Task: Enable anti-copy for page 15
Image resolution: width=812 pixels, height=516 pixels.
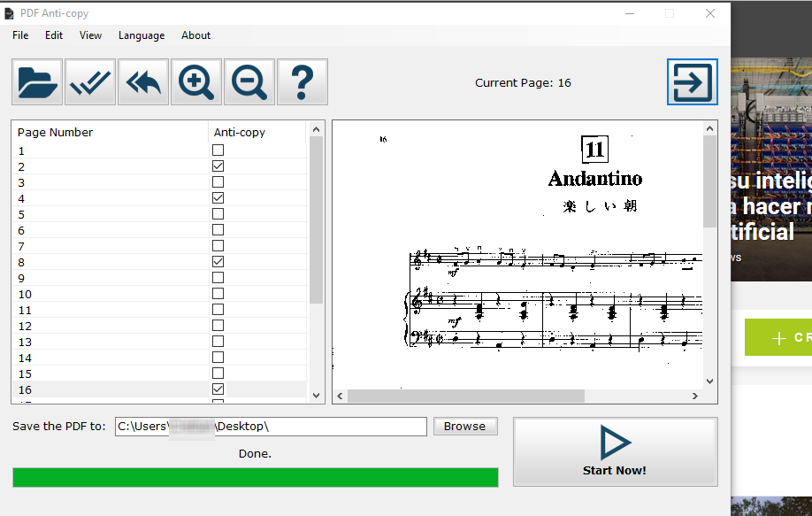Action: pyautogui.click(x=218, y=374)
